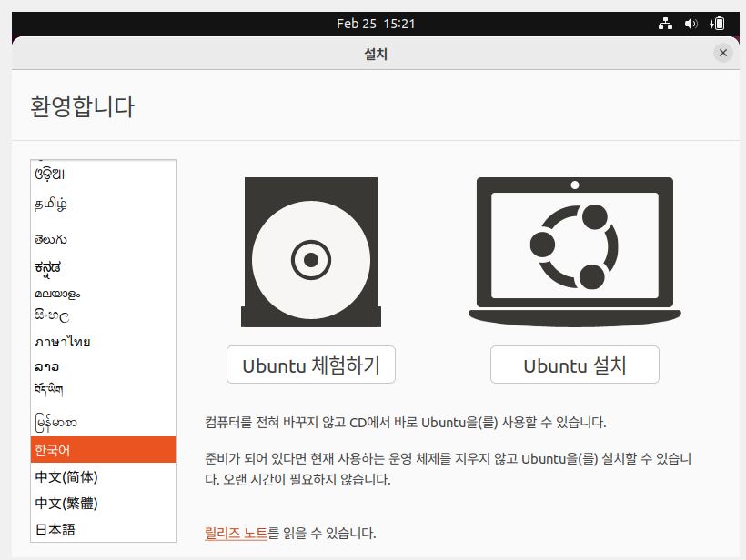The height and width of the screenshot is (560, 746).
Task: Select ಕನ್ನಡ in the language list
Action: (x=104, y=267)
